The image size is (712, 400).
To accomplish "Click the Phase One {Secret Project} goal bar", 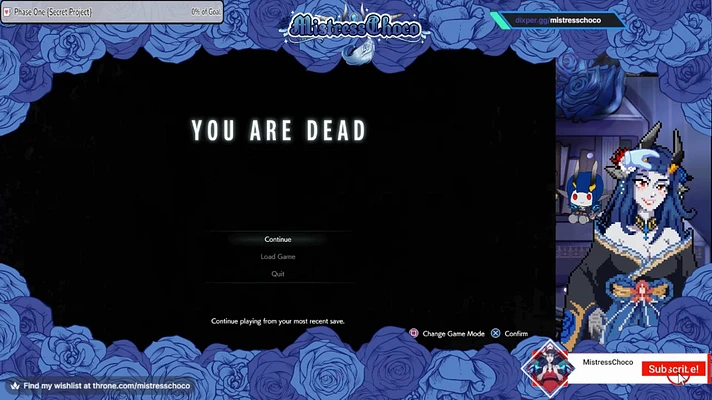I will pos(112,12).
